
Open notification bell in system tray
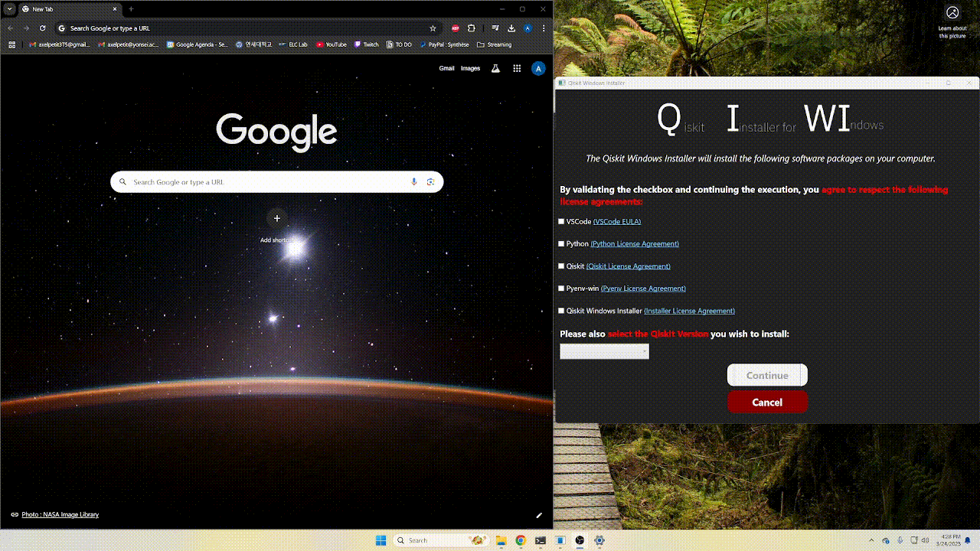pyautogui.click(x=968, y=540)
